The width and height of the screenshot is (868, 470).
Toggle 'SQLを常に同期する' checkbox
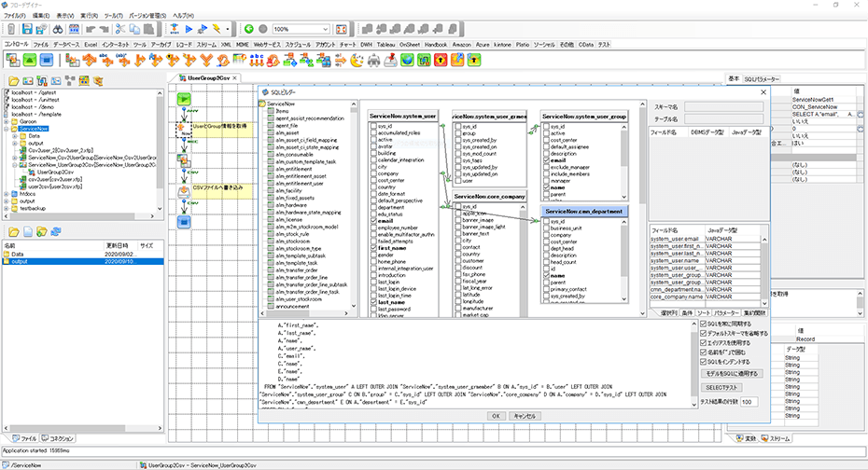click(x=704, y=324)
